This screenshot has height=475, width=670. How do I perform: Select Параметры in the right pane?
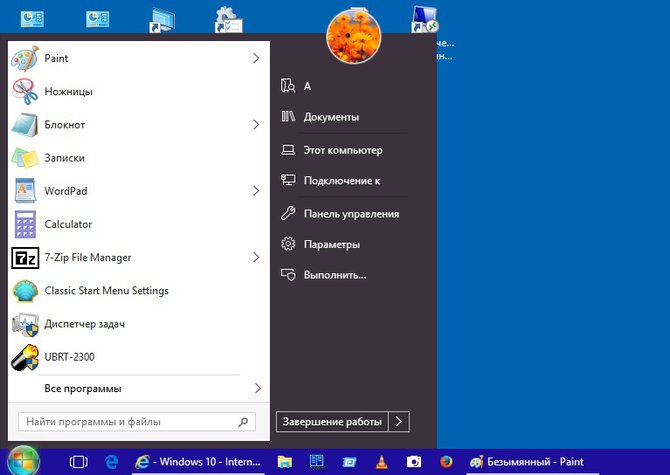click(332, 245)
